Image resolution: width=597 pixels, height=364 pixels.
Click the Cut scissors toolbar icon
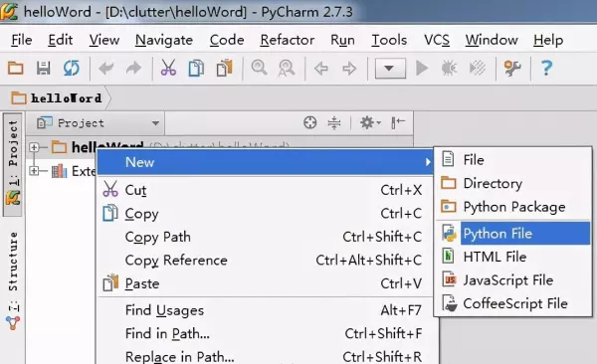pyautogui.click(x=168, y=69)
